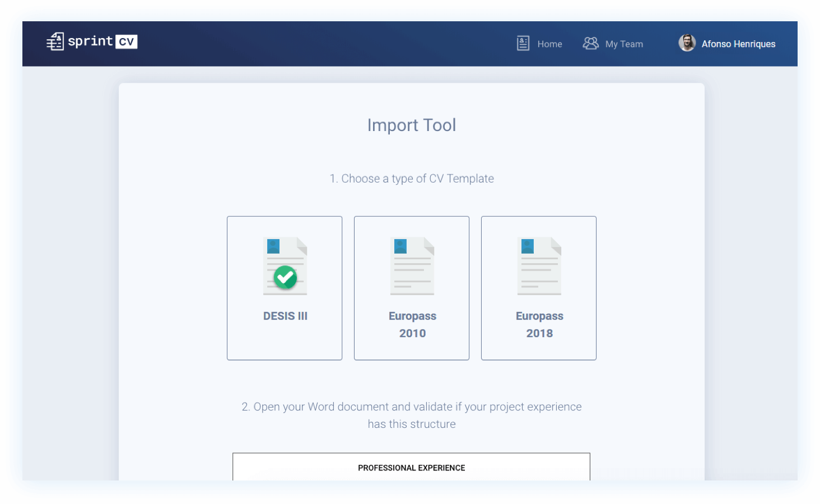Open the Afonso Henriques account menu
The width and height of the screenshot is (820, 504).
coord(738,44)
